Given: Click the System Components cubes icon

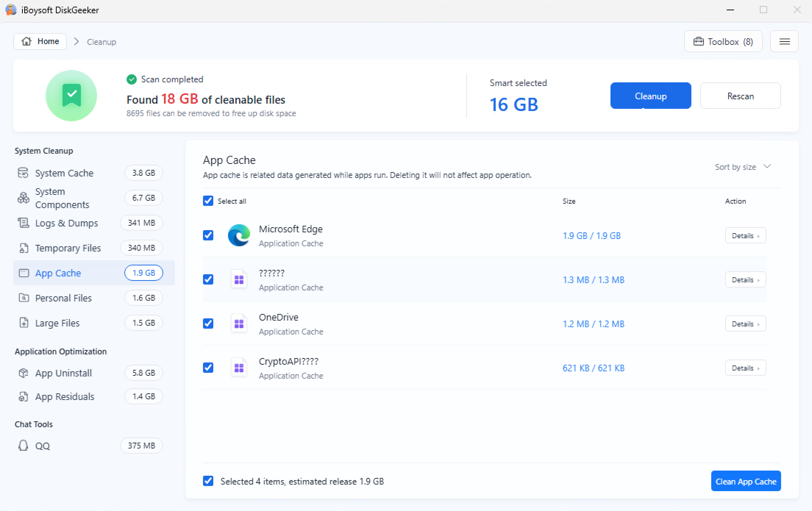Looking at the screenshot, I should point(23,198).
